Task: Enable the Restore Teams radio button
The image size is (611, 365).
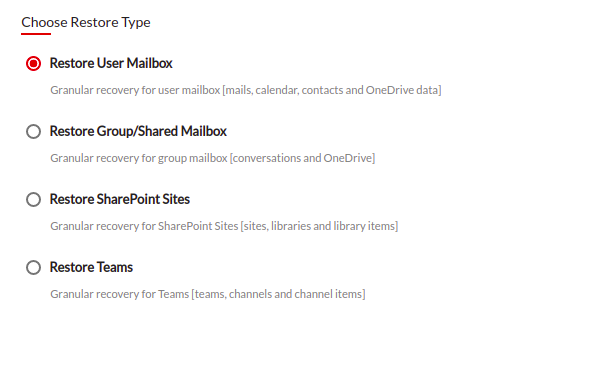Action: (34, 268)
